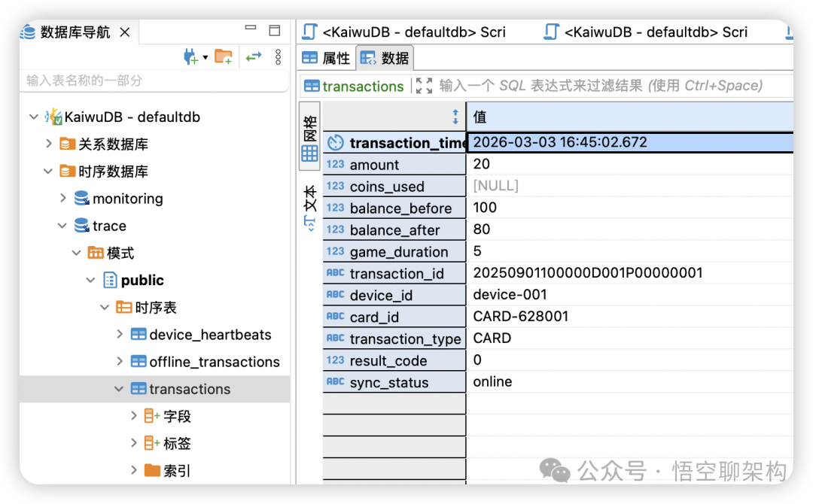The width and height of the screenshot is (813, 504).
Task: Select the transactions table in the tree
Action: [190, 389]
